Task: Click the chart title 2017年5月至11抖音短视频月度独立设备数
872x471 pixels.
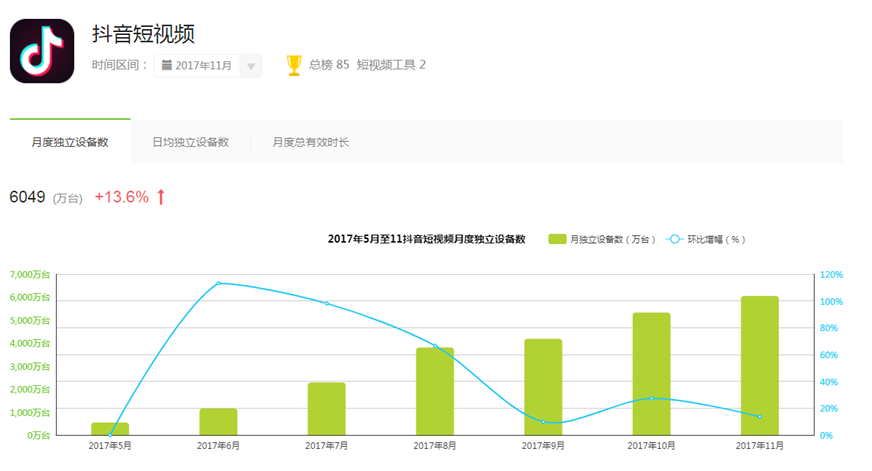Action: [x=427, y=239]
